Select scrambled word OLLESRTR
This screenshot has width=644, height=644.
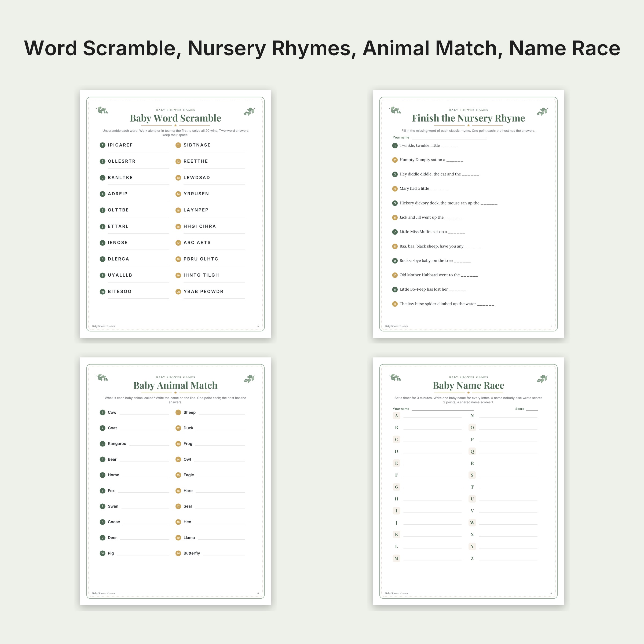[x=122, y=161]
